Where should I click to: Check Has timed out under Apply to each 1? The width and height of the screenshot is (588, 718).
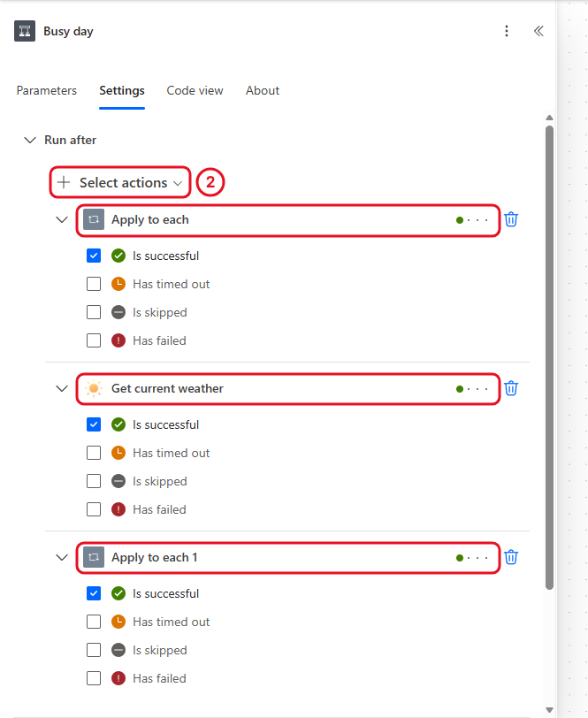(94, 622)
